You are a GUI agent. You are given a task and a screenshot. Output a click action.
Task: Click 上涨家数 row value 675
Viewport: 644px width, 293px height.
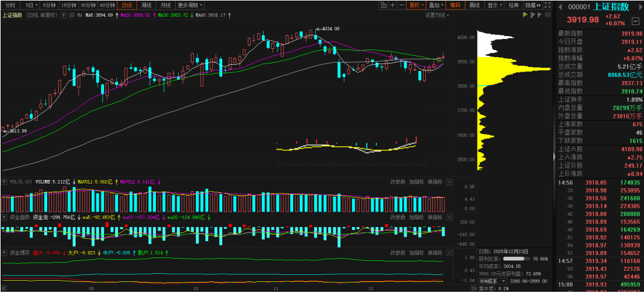click(638, 124)
